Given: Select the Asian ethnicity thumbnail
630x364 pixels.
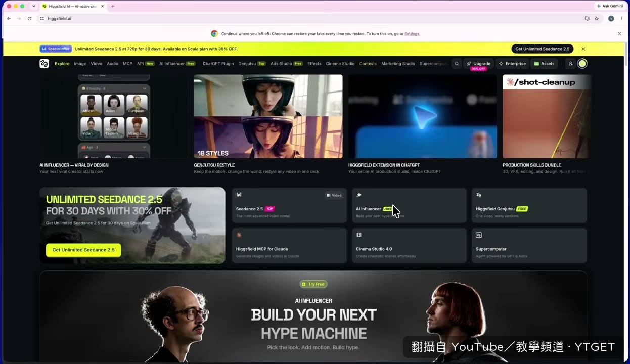Looking at the screenshot, I should point(114,105).
